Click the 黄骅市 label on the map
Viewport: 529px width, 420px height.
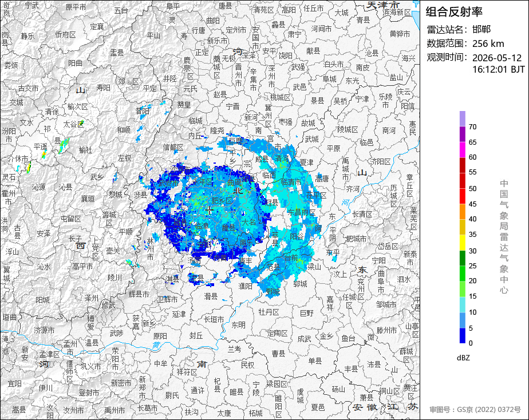click(400, 34)
